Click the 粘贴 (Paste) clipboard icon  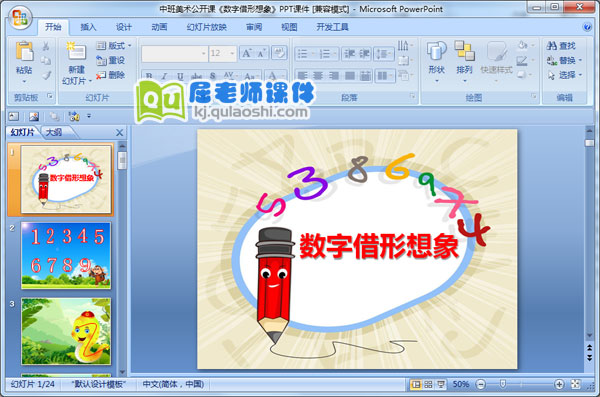tap(24, 52)
